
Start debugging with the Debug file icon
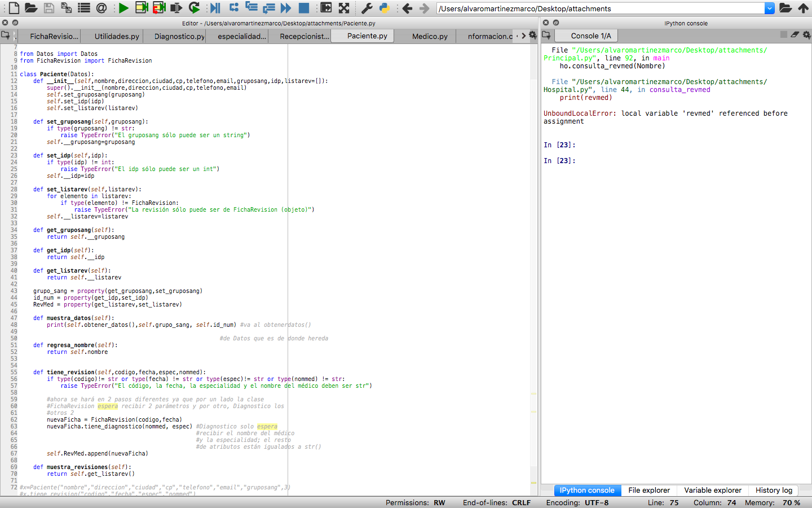tap(215, 8)
